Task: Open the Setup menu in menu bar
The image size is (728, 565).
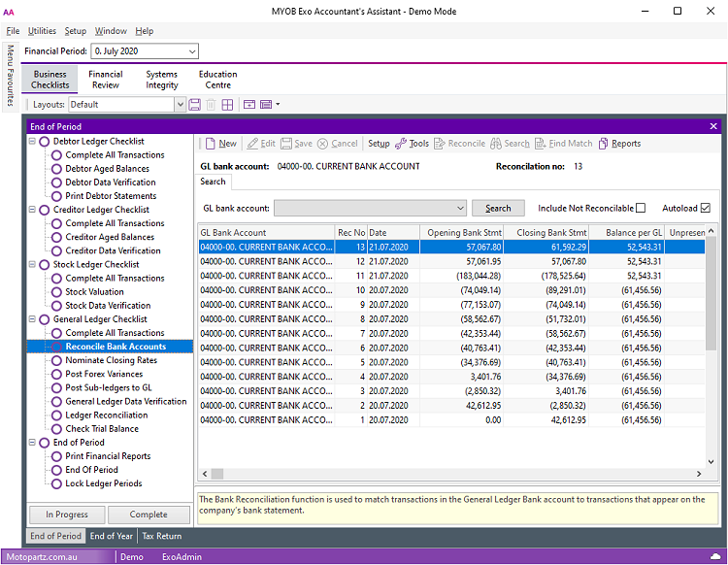Action: [x=75, y=31]
